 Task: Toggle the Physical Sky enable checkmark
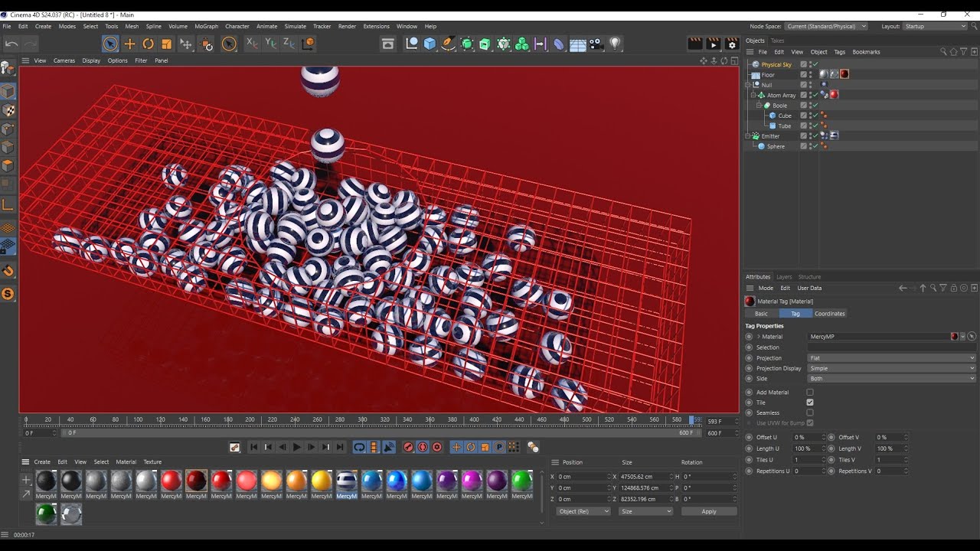[x=815, y=64]
